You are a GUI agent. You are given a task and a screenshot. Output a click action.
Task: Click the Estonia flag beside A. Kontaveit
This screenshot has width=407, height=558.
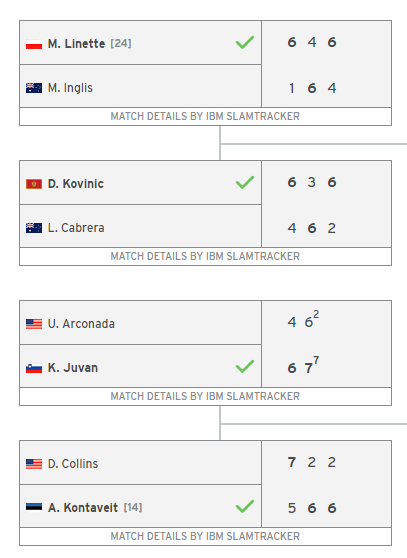pos(34,507)
